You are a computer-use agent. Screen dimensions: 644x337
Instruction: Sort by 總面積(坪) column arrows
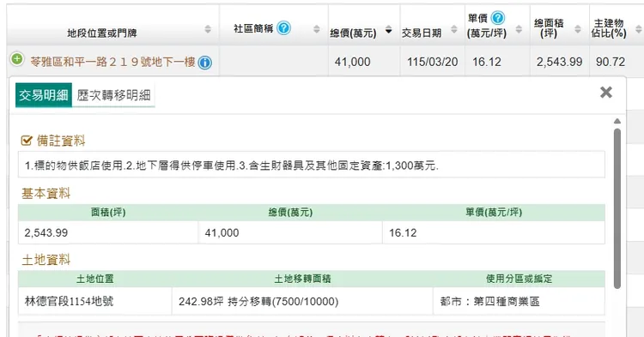click(x=578, y=29)
